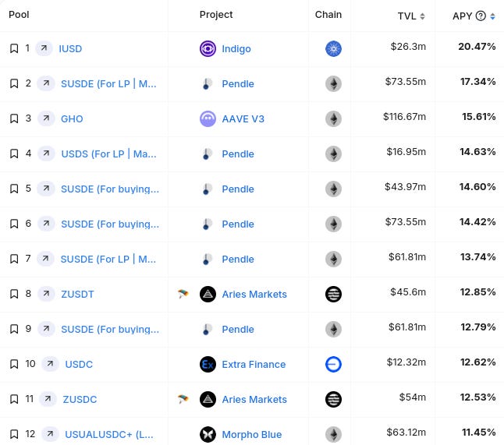
Task: Bookmark the IUSD pool row
Action: 14,49
